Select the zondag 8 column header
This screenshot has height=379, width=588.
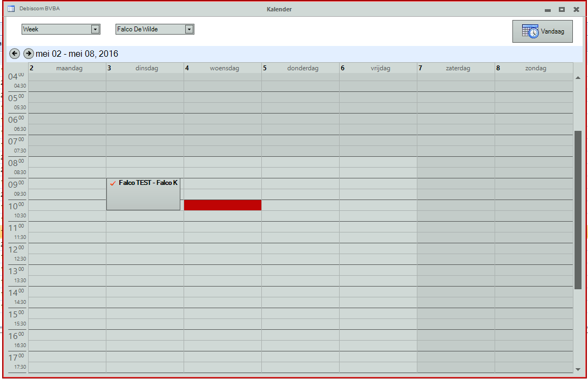[x=533, y=68]
